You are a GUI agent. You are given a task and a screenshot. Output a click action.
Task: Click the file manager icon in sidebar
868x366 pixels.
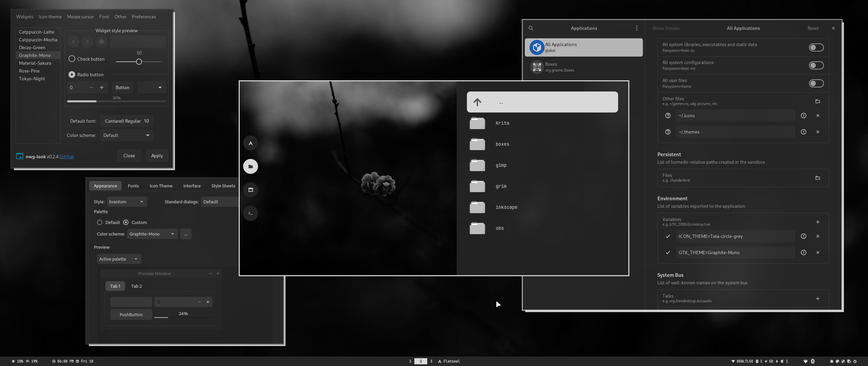click(250, 166)
